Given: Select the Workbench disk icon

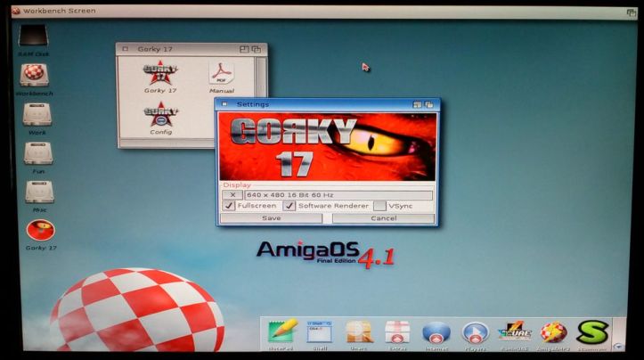Looking at the screenshot, I should (33, 76).
